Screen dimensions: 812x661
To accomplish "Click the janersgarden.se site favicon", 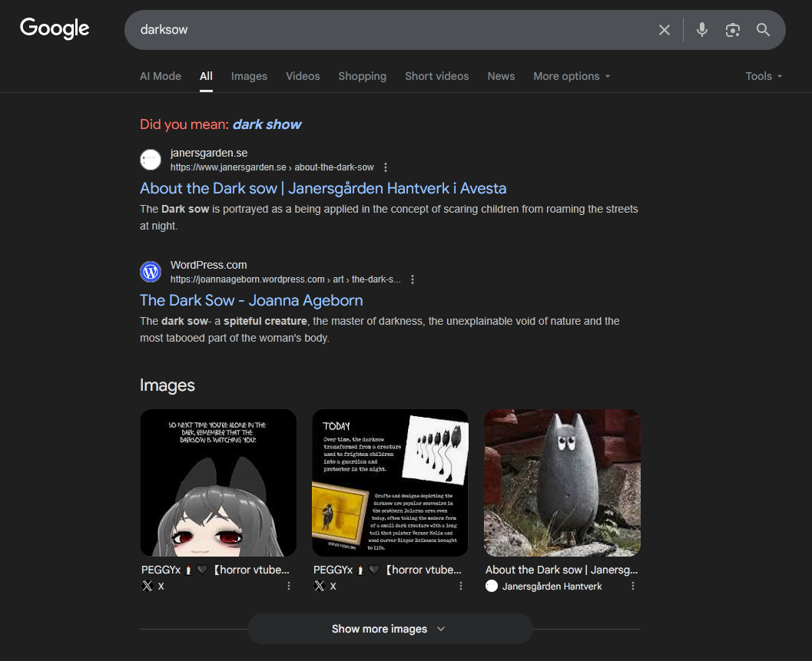I will [x=151, y=160].
